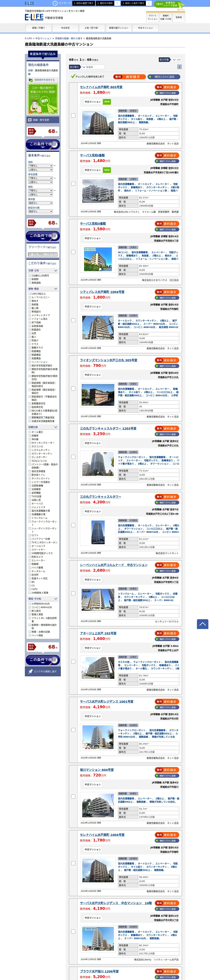
Task: Open the 専有面積 下限なし dropdown
Action: (x=40, y=178)
